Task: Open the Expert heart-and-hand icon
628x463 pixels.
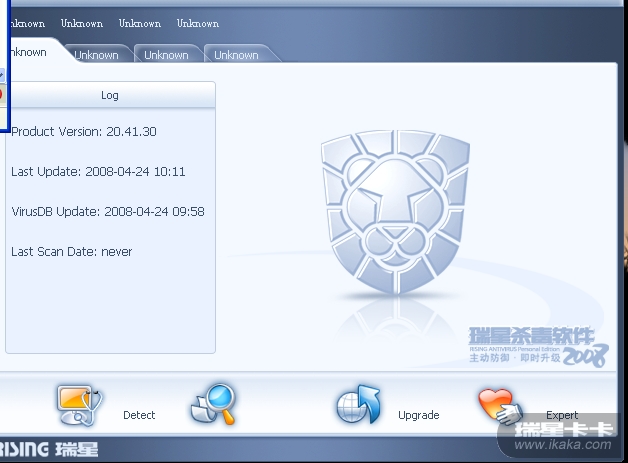Action: (500, 407)
